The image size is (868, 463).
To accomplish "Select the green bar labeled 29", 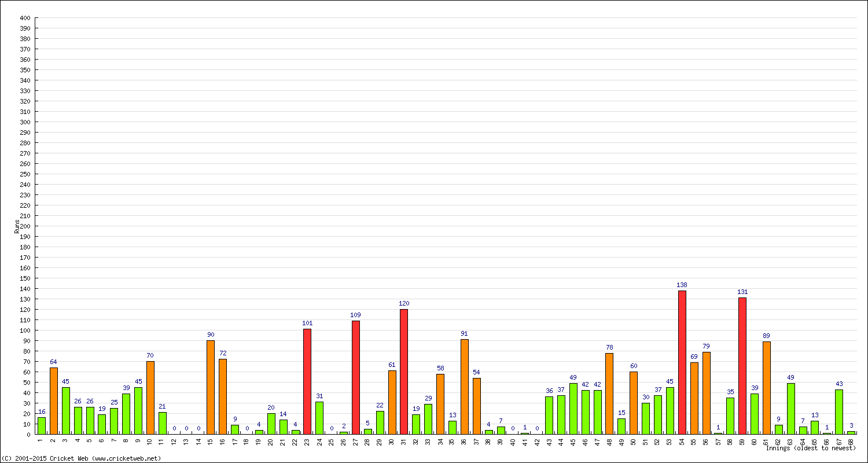I will (x=428, y=419).
